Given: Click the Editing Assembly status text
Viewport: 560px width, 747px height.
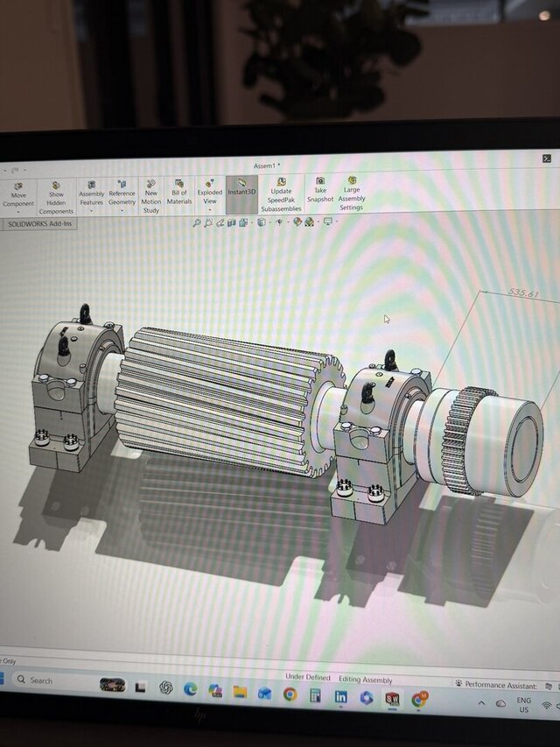Looking at the screenshot, I should (x=365, y=680).
